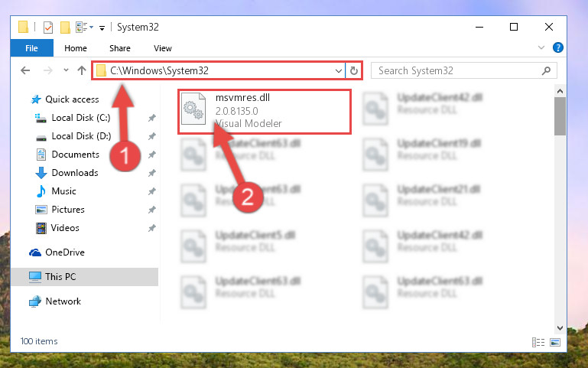
Task: Open recent locations dropdown arrow
Action: coord(66,70)
